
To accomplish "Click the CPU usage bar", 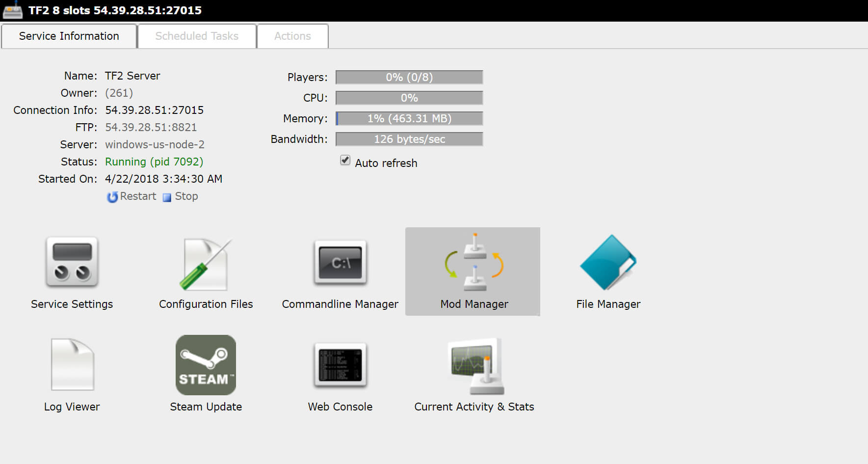I will (409, 98).
